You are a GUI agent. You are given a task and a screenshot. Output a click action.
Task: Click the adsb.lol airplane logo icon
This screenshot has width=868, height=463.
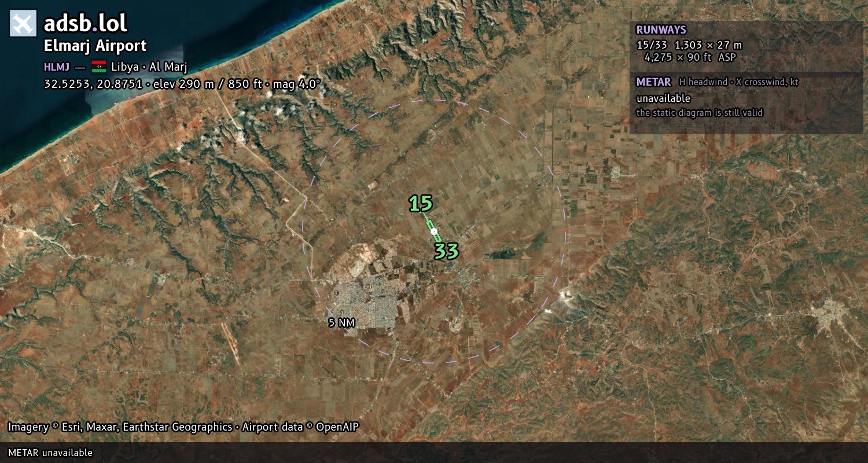[x=23, y=23]
